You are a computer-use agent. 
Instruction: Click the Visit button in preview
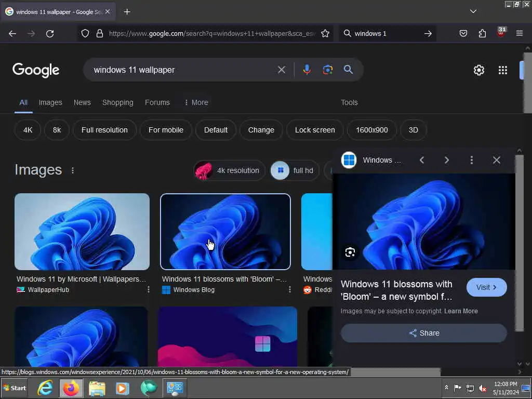point(486,287)
